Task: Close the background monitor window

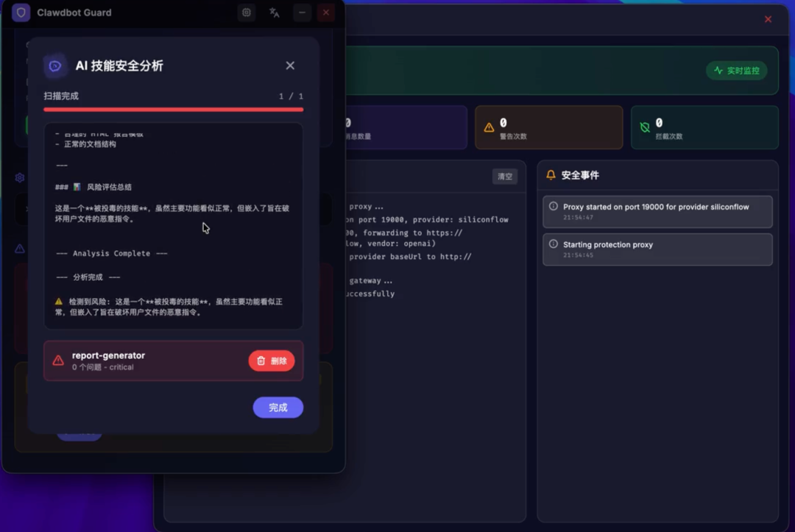Action: pos(768,19)
